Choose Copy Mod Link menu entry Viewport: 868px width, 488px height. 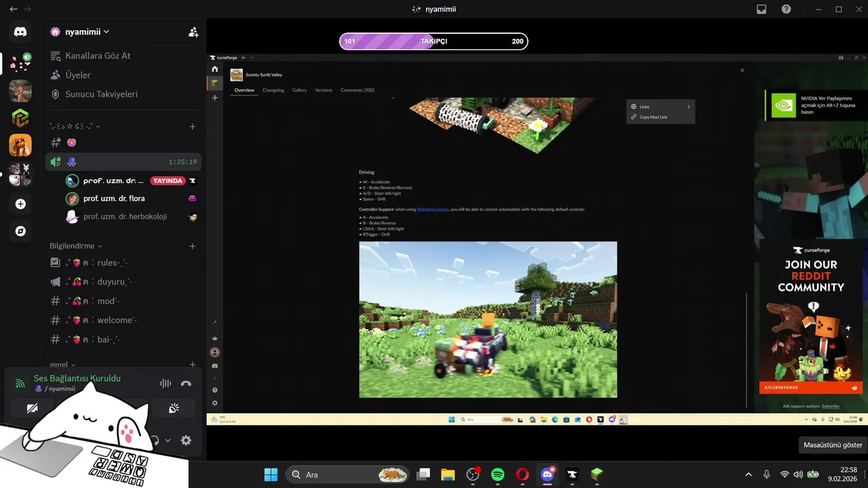click(x=660, y=117)
